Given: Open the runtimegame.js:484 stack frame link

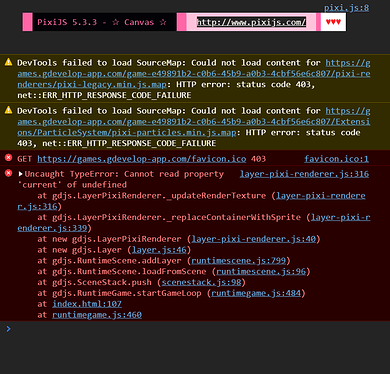Looking at the screenshot, I should click(x=256, y=293).
